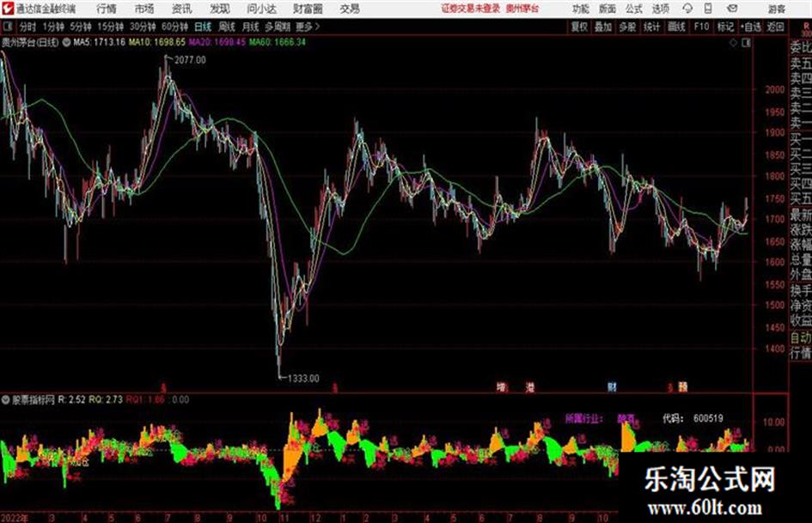Open the customer service headset icon
The height and width of the screenshot is (523, 812).
pos(687,9)
